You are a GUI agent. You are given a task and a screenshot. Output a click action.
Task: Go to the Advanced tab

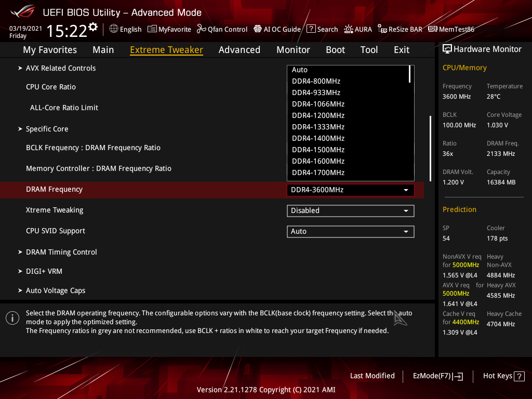click(240, 50)
